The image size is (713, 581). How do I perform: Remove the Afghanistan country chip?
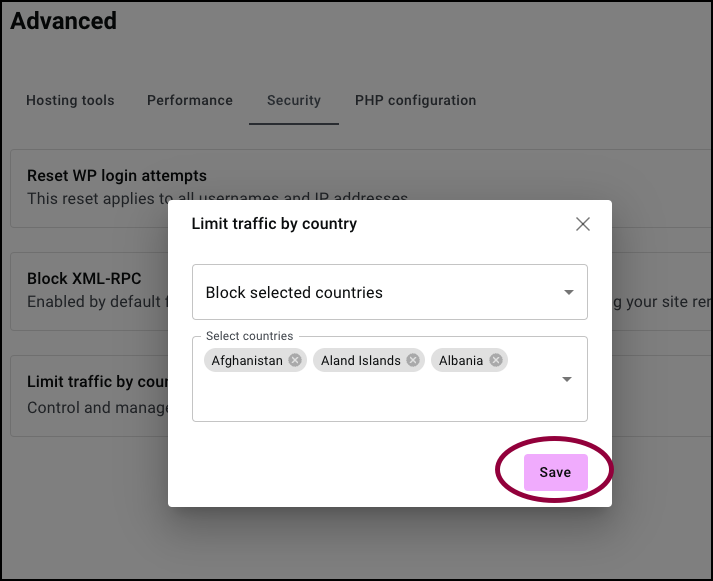click(x=295, y=360)
